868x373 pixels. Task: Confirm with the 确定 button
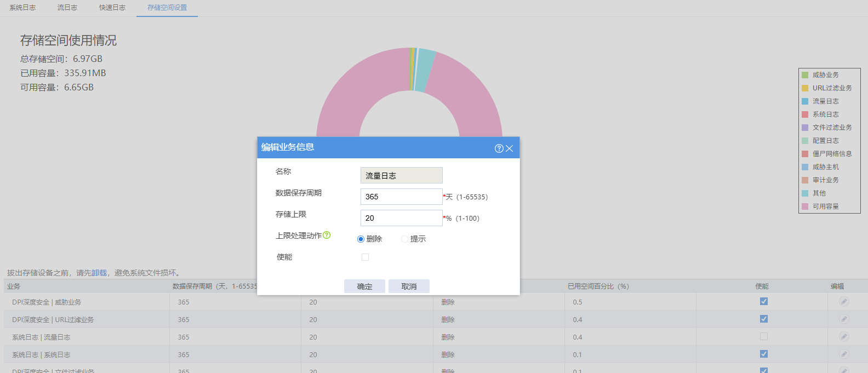(x=364, y=286)
